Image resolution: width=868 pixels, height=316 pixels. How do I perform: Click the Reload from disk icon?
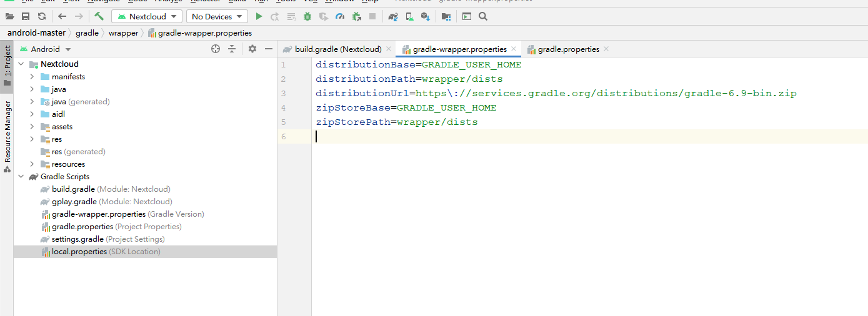(x=41, y=17)
